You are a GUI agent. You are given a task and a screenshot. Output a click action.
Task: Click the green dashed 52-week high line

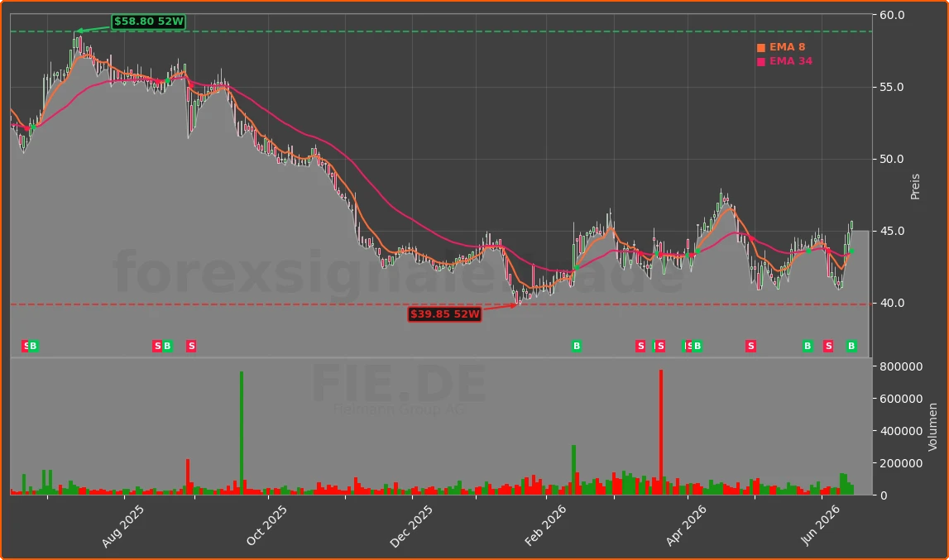[441, 31]
